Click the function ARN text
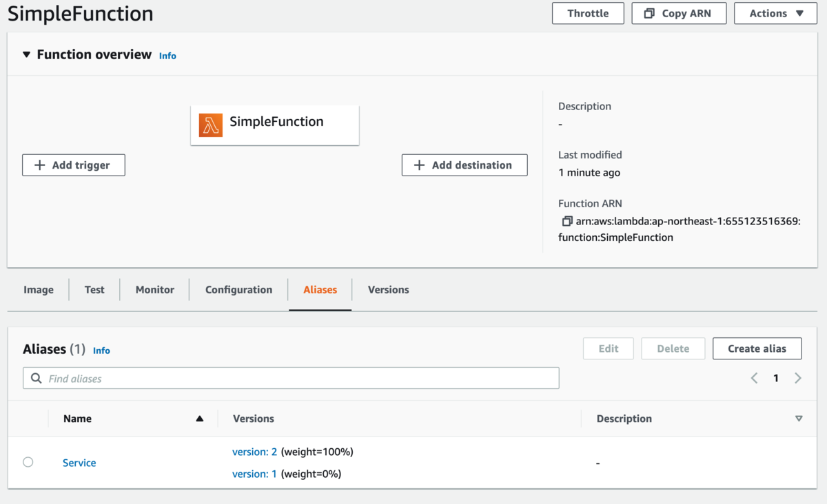The height and width of the screenshot is (504, 827). (680, 229)
